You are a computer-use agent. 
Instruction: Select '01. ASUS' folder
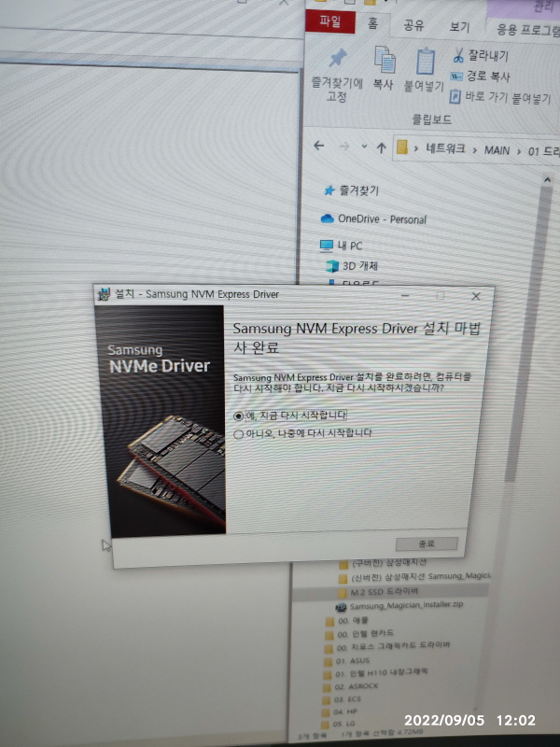point(346,661)
